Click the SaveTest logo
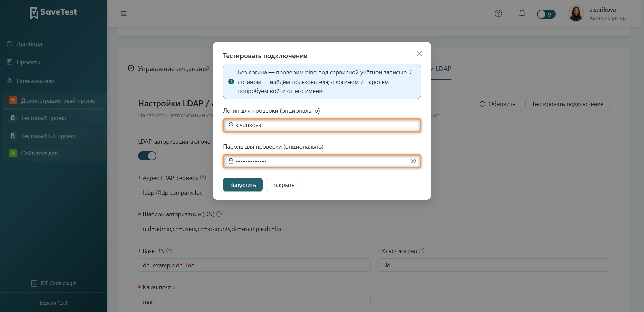644x312 pixels. (x=53, y=13)
